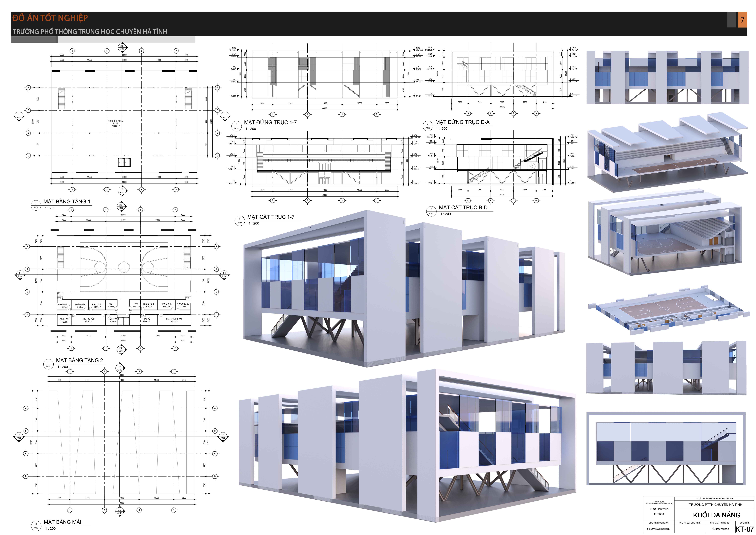Click 'TRƯỜNG ĐẠI HỌC KIẾN TRÚC HÀ NỘI' text
756x535 pixels.
[x=659, y=504]
